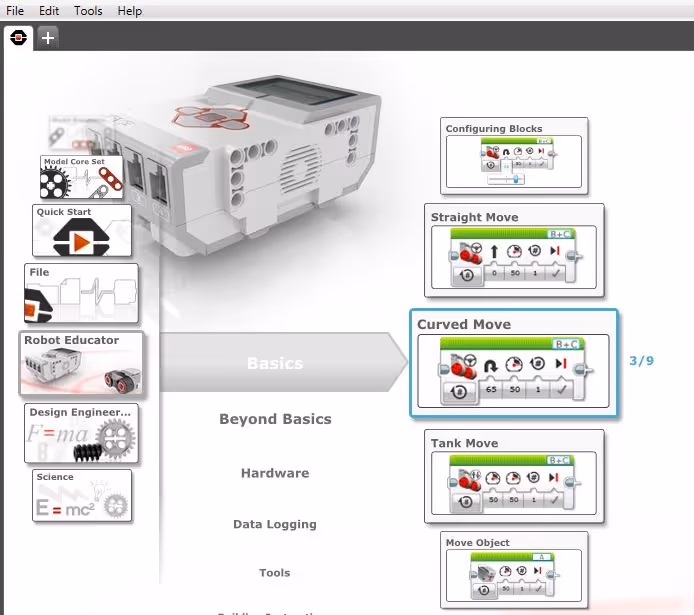694x615 pixels.
Task: Click the Straight Move B+C port label
Action: point(560,234)
